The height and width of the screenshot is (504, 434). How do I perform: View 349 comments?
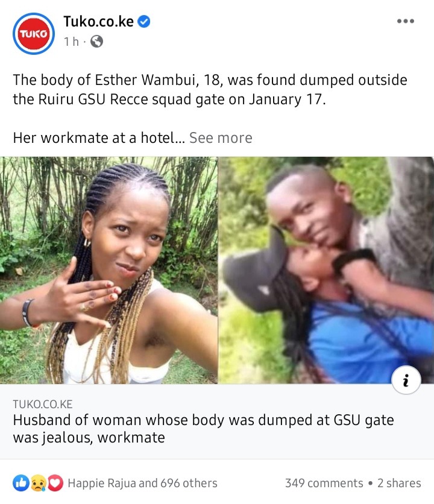[x=324, y=483]
